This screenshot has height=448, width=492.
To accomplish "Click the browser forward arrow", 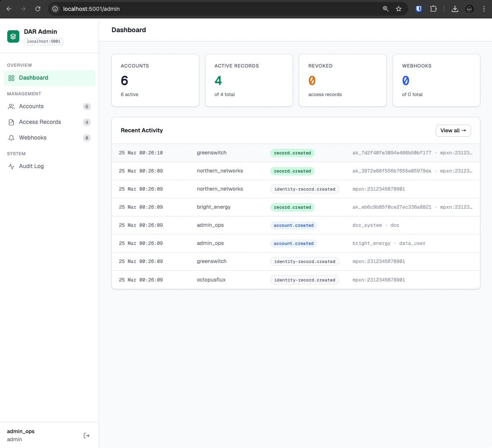I will coord(23,9).
